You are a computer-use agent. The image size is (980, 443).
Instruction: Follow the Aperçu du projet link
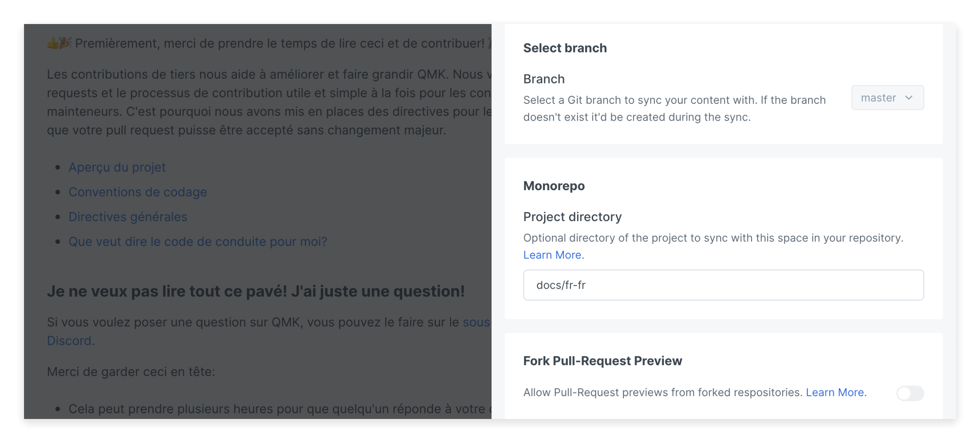pyautogui.click(x=117, y=167)
